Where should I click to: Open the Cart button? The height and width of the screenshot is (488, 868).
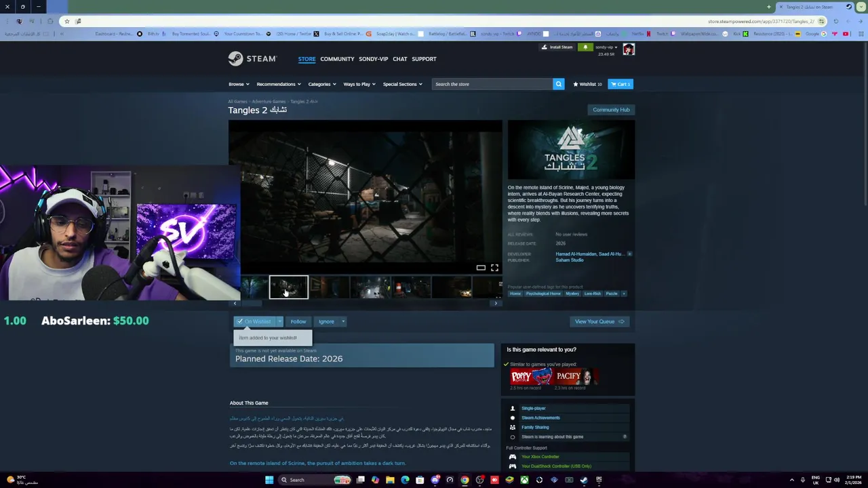pos(620,84)
